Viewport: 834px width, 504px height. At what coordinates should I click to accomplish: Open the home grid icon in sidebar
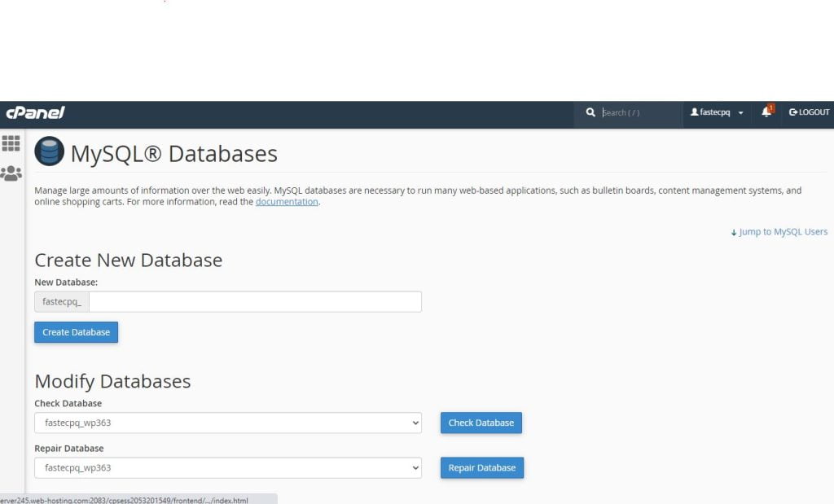point(11,143)
